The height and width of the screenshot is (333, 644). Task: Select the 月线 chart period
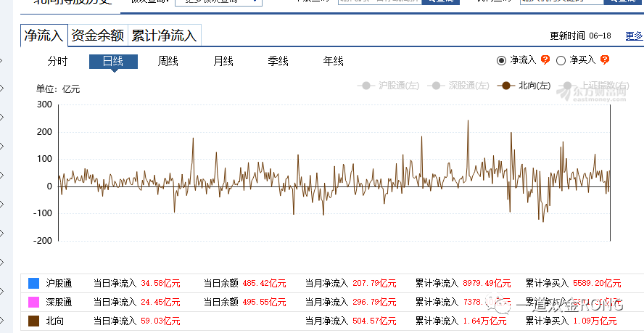[223, 62]
